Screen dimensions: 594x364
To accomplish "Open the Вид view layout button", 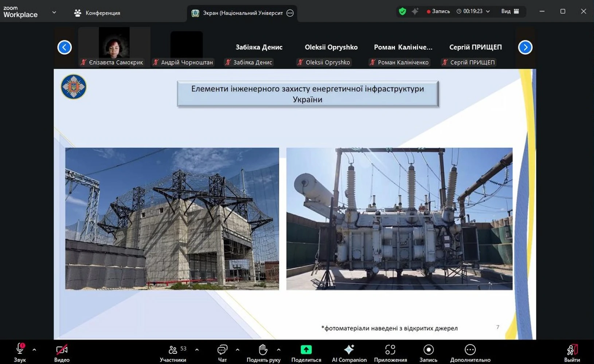I will tap(510, 11).
